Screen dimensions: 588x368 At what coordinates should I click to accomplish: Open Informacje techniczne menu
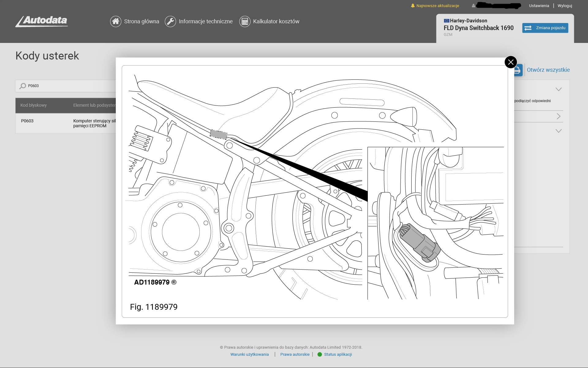205,21
